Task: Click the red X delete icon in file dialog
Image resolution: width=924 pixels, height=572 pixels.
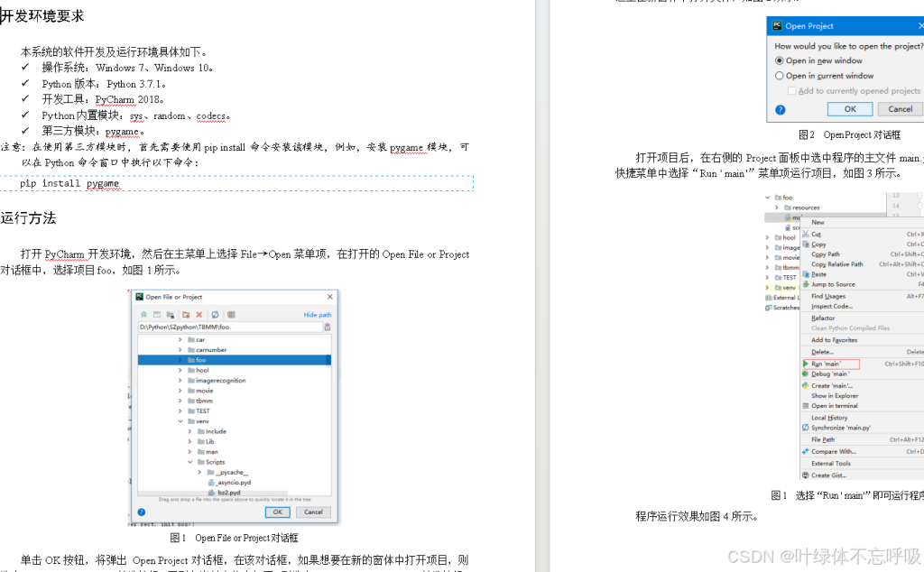Action: [199, 315]
